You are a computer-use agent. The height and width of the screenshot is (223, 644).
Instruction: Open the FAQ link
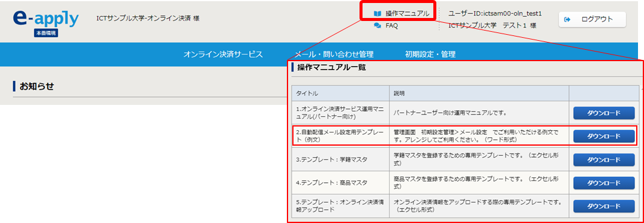(x=391, y=25)
